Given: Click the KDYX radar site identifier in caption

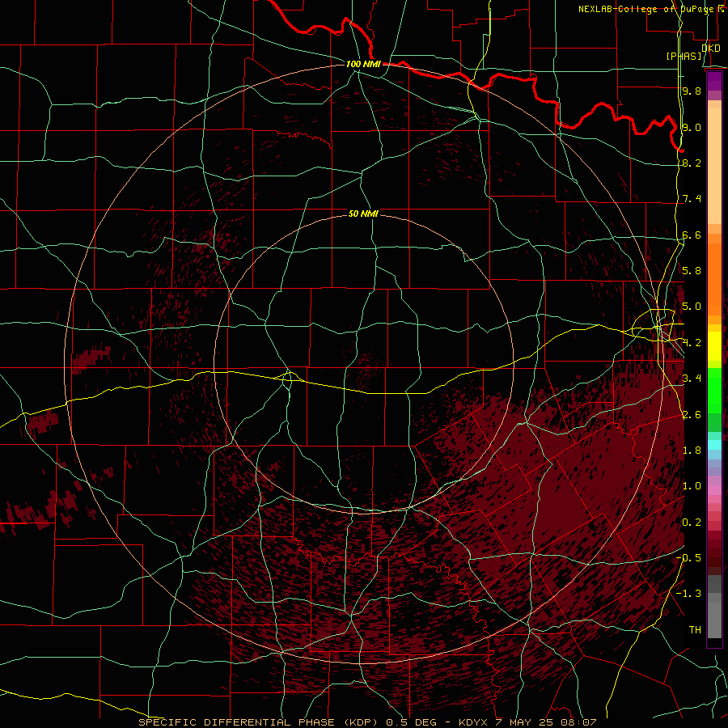Looking at the screenshot, I should pos(473,722).
